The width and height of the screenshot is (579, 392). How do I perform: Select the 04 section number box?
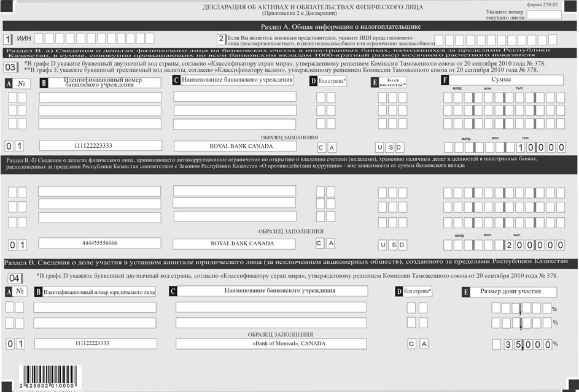(x=14, y=277)
